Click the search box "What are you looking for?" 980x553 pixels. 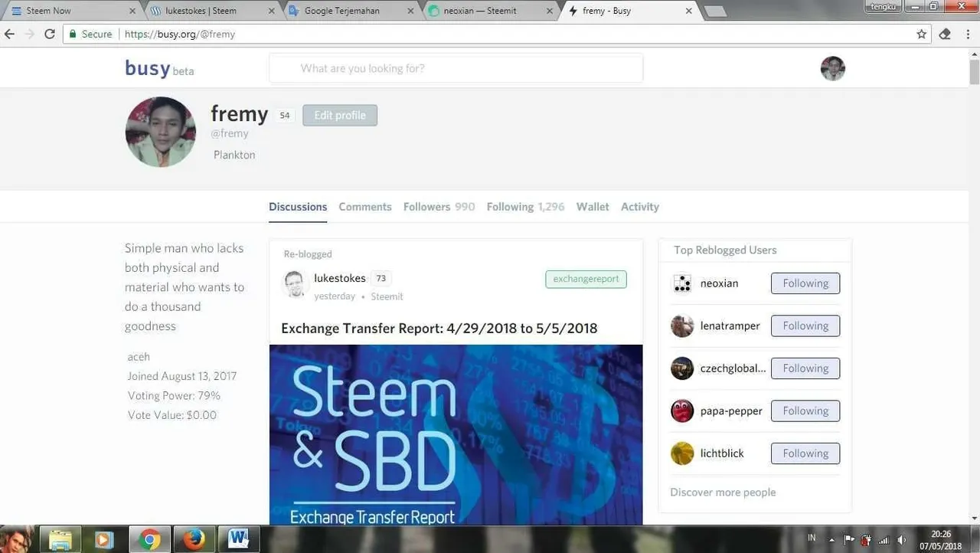coord(456,68)
